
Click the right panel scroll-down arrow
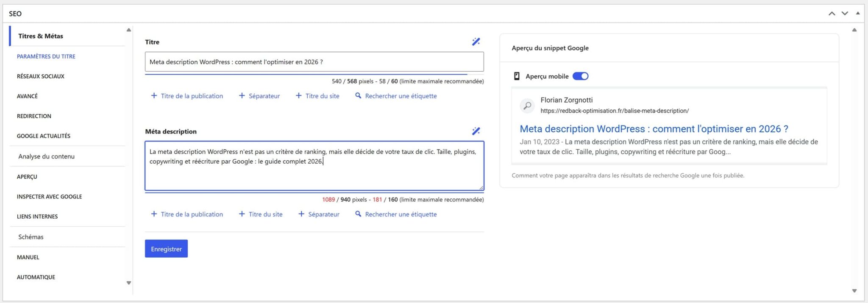point(854,291)
